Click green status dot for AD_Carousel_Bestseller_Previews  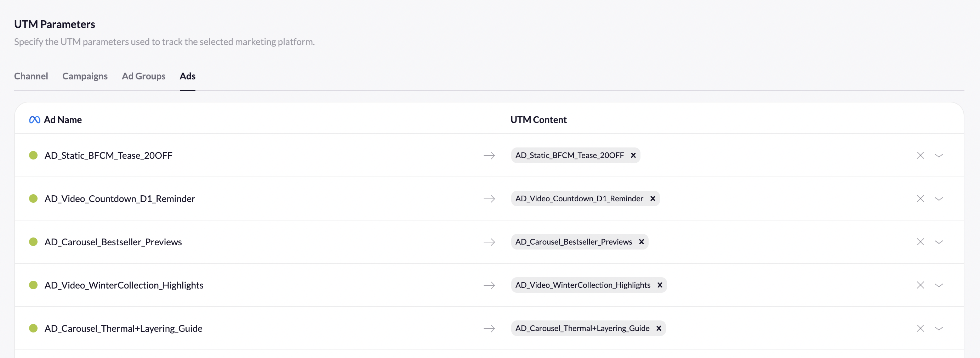pyautogui.click(x=34, y=242)
